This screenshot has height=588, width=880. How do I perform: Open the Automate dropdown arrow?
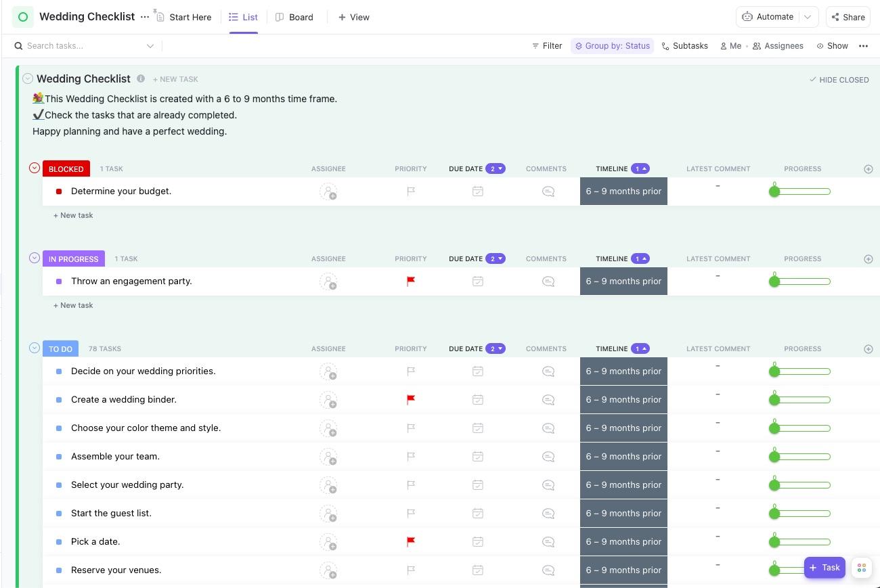tap(808, 17)
